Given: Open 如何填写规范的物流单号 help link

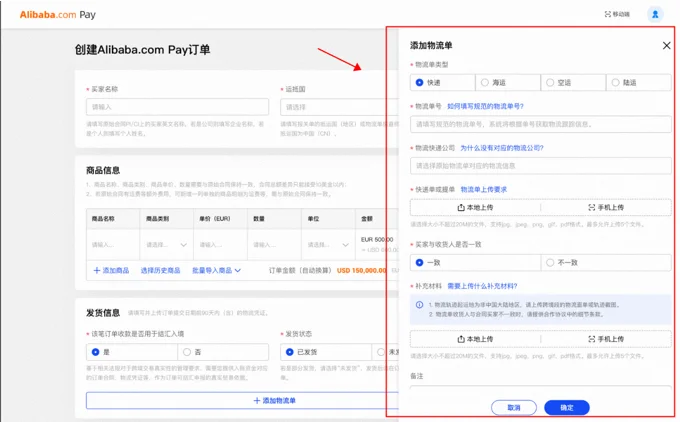Looking at the screenshot, I should [484, 106].
